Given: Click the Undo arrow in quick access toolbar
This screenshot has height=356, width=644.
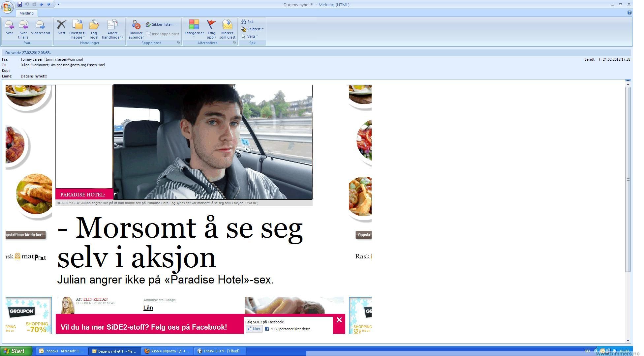Looking at the screenshot, I should point(27,4).
